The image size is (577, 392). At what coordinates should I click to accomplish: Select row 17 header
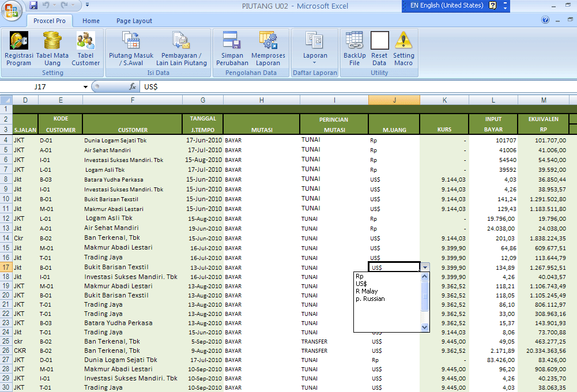[x=6, y=267]
